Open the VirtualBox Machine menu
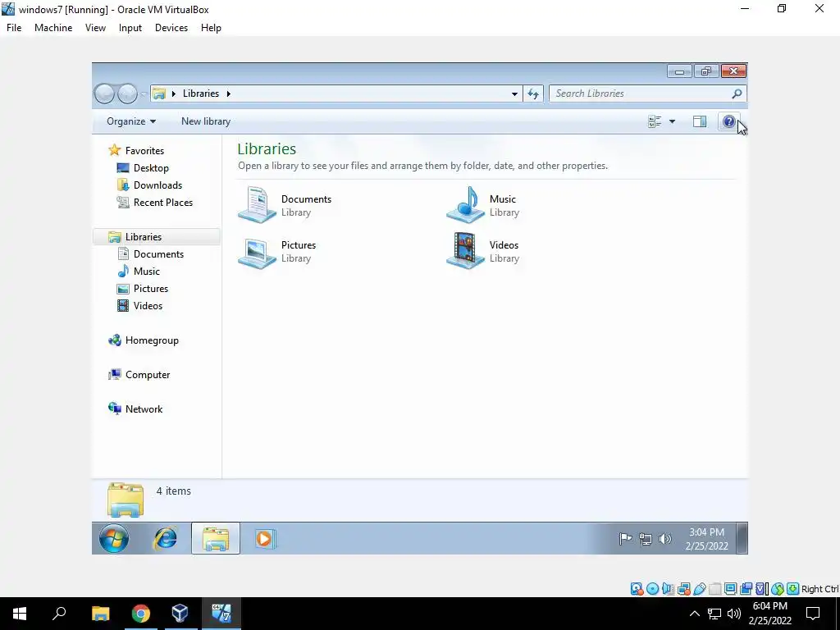This screenshot has height=630, width=840. [53, 28]
